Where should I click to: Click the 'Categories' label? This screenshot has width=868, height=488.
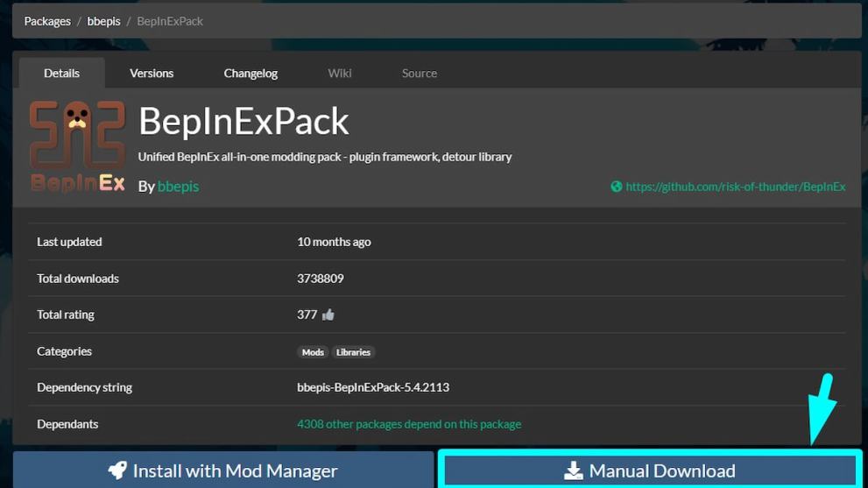click(64, 351)
